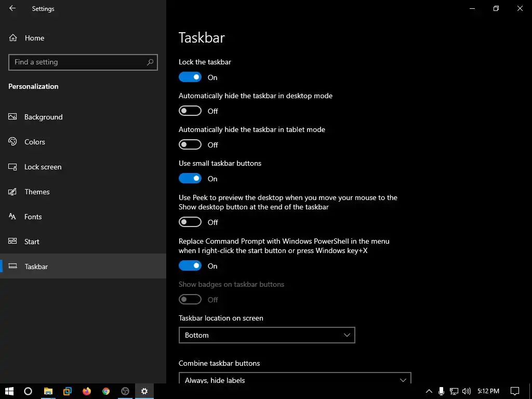Restore down the Settings window
Image resolution: width=532 pixels, height=399 pixels.
click(496, 8)
